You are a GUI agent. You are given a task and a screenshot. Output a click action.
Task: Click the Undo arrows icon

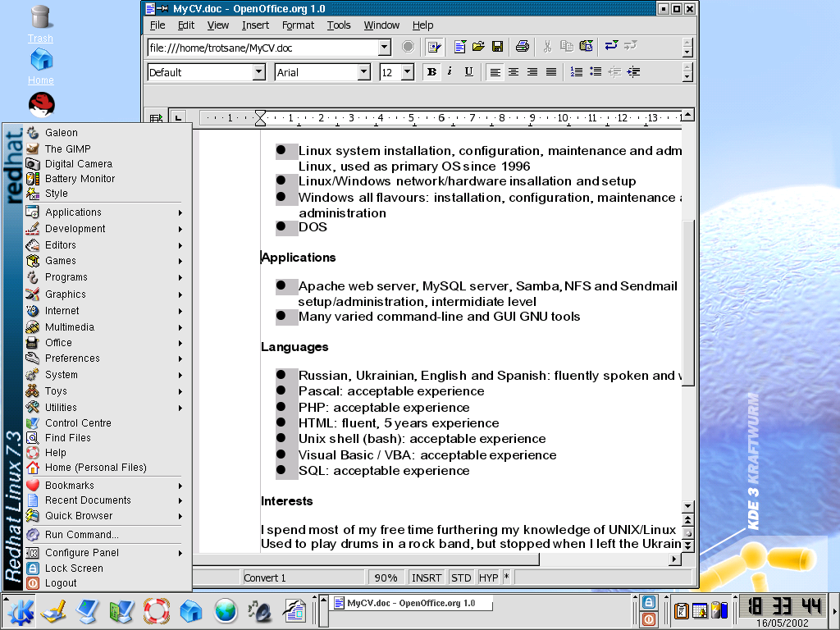611,46
